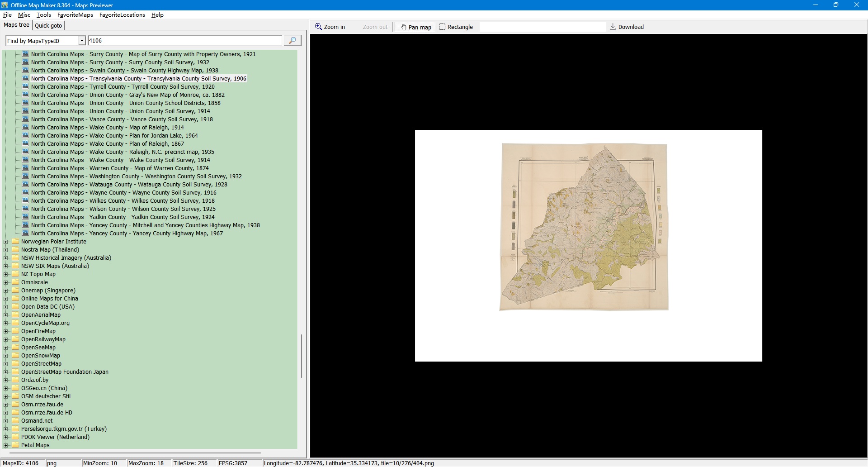Image resolution: width=868 pixels, height=467 pixels.
Task: Click the Zoom in magnifier icon
Action: click(318, 27)
